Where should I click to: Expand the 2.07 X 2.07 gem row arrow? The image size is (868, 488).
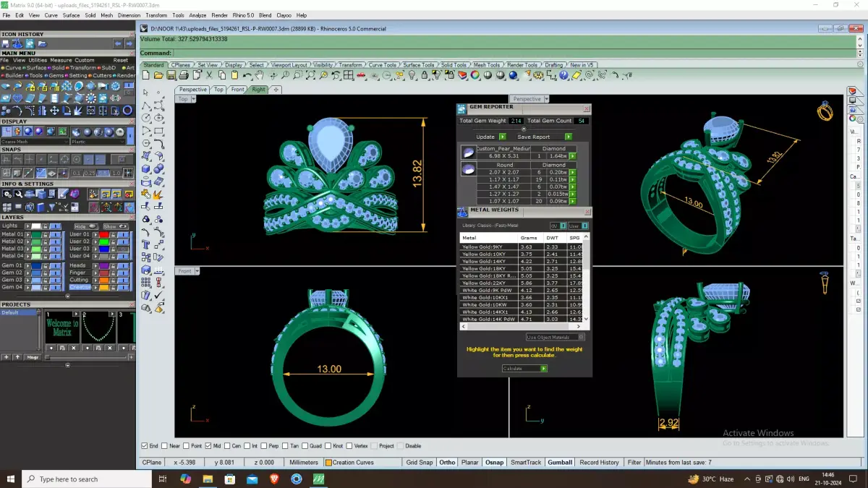coord(573,172)
